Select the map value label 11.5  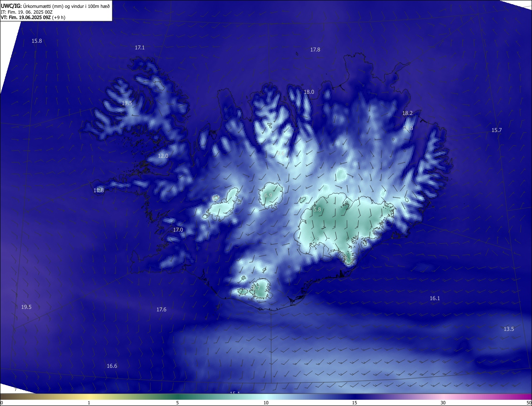coord(127,103)
